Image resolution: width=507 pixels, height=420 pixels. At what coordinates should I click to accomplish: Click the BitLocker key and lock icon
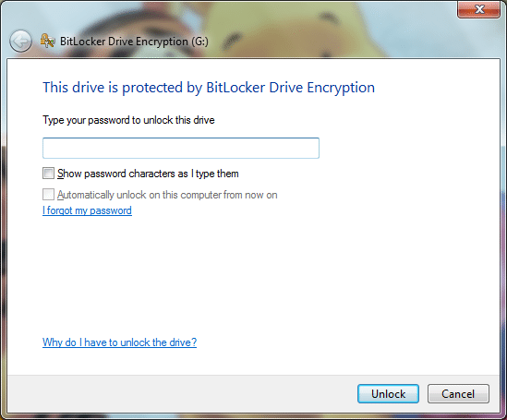pyautogui.click(x=47, y=41)
